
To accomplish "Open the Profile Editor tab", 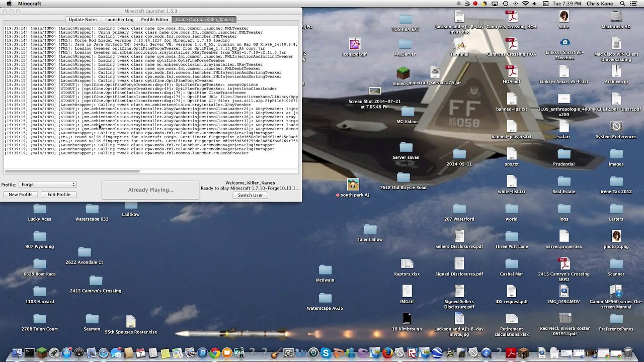I will point(154,20).
